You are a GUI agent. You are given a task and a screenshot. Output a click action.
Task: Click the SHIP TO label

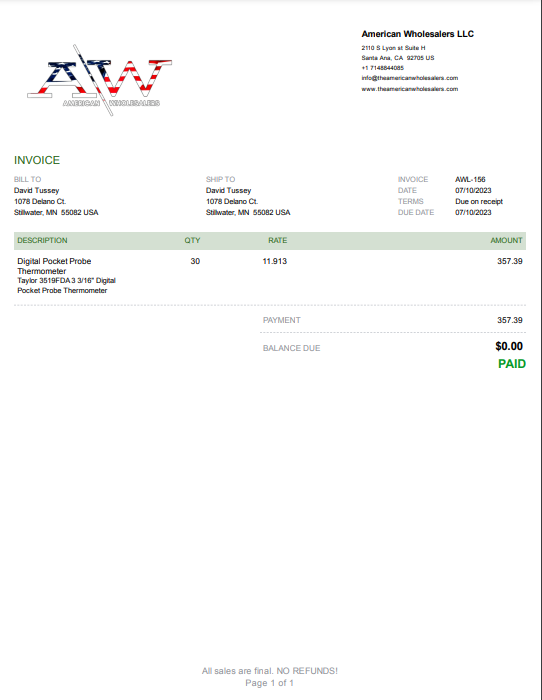tap(221, 179)
